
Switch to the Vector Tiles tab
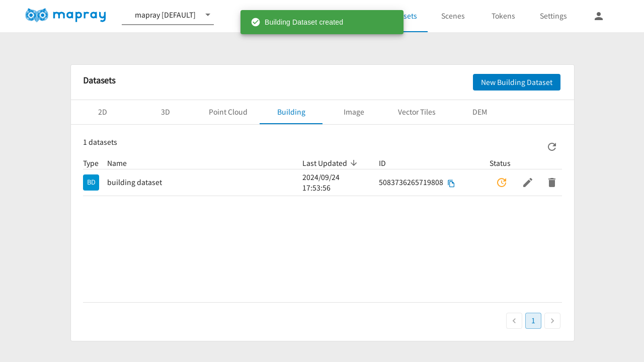(x=417, y=112)
